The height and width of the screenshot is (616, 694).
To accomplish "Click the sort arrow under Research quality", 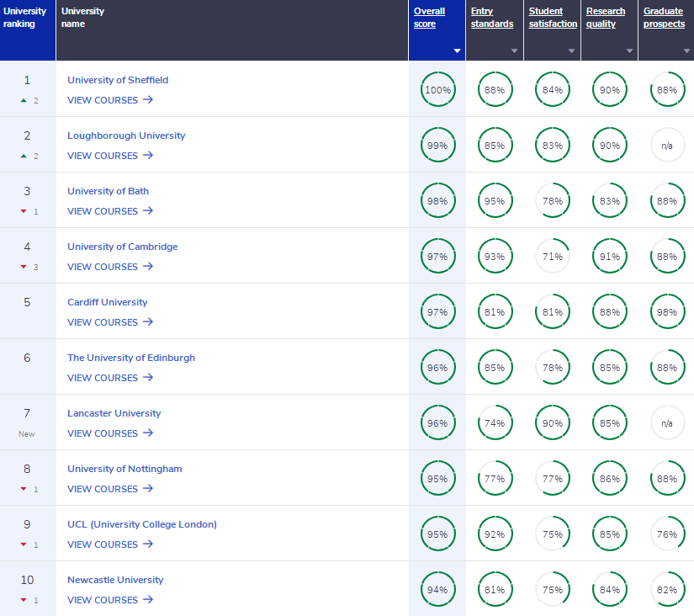I will pyautogui.click(x=629, y=51).
